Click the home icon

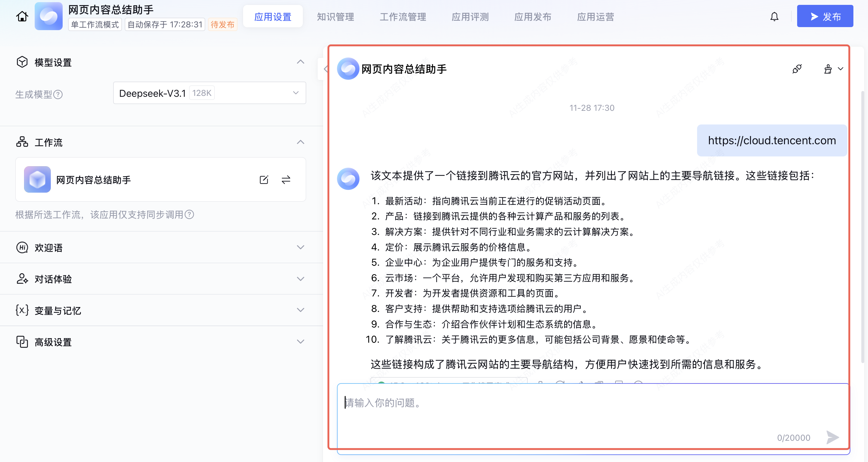(22, 16)
